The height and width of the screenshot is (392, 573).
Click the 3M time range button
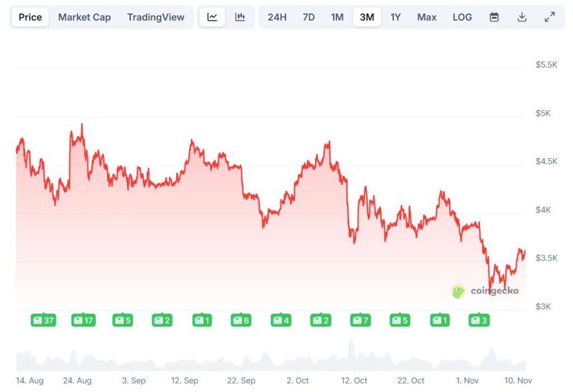pyautogui.click(x=367, y=17)
